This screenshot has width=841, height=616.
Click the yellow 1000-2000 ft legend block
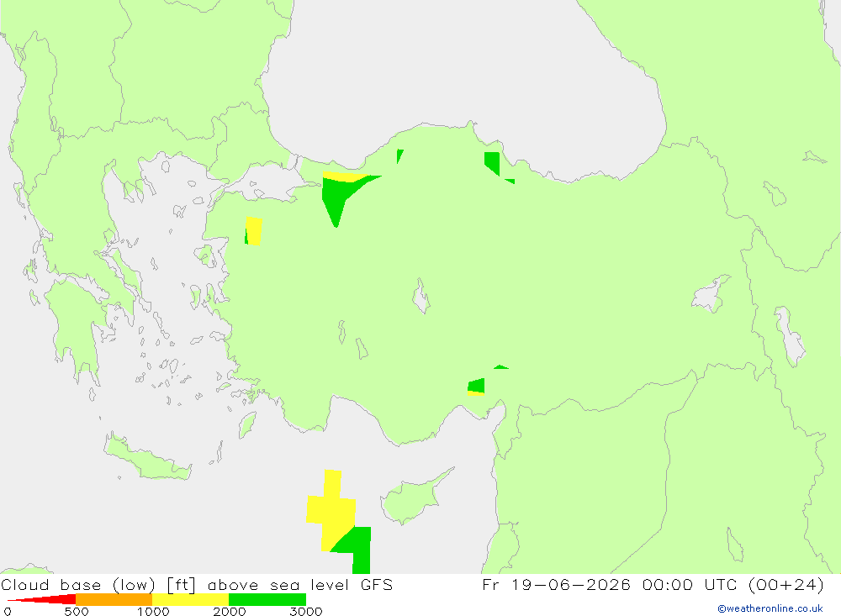pos(191,599)
